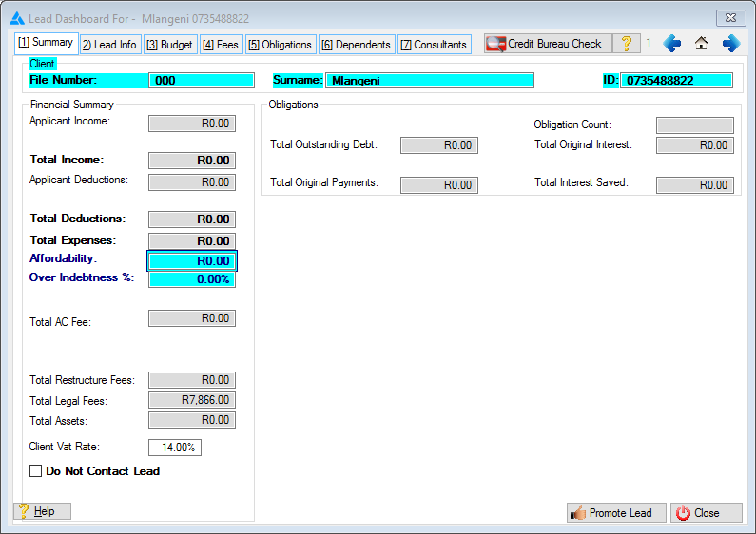Click the blue back arrow icon
The height and width of the screenshot is (534, 756).
coord(672,44)
